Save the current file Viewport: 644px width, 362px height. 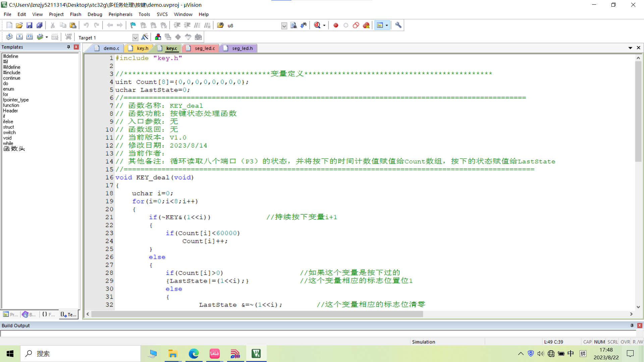coord(30,25)
